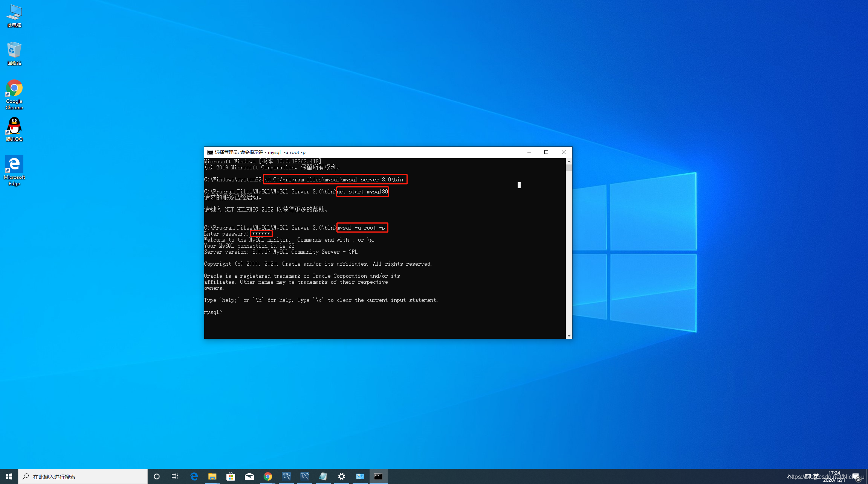Click the taskbar search input box

(83, 476)
